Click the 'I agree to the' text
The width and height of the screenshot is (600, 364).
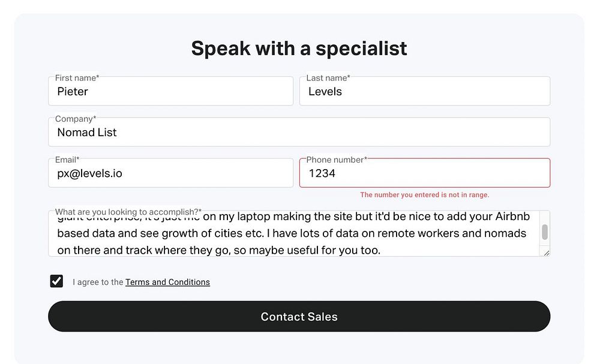tap(98, 282)
